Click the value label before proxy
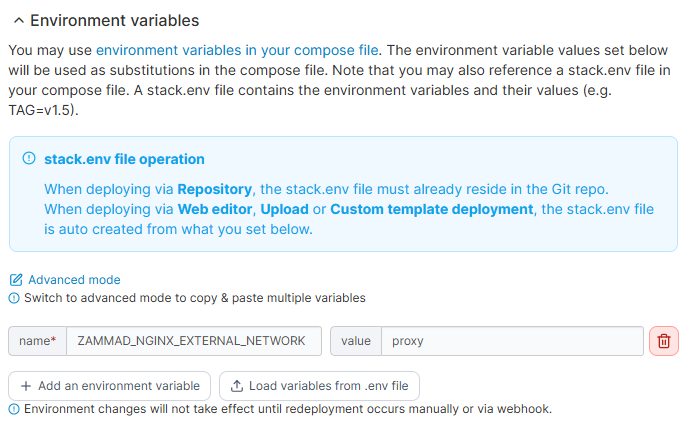Viewport: 693px width, 424px height. pyautogui.click(x=356, y=341)
